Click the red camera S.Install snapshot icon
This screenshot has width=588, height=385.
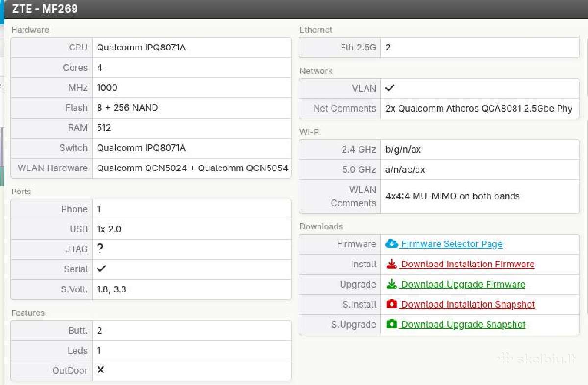point(392,304)
